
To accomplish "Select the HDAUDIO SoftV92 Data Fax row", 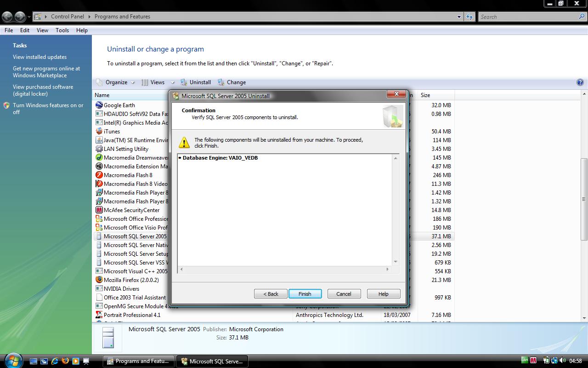I will click(274, 114).
